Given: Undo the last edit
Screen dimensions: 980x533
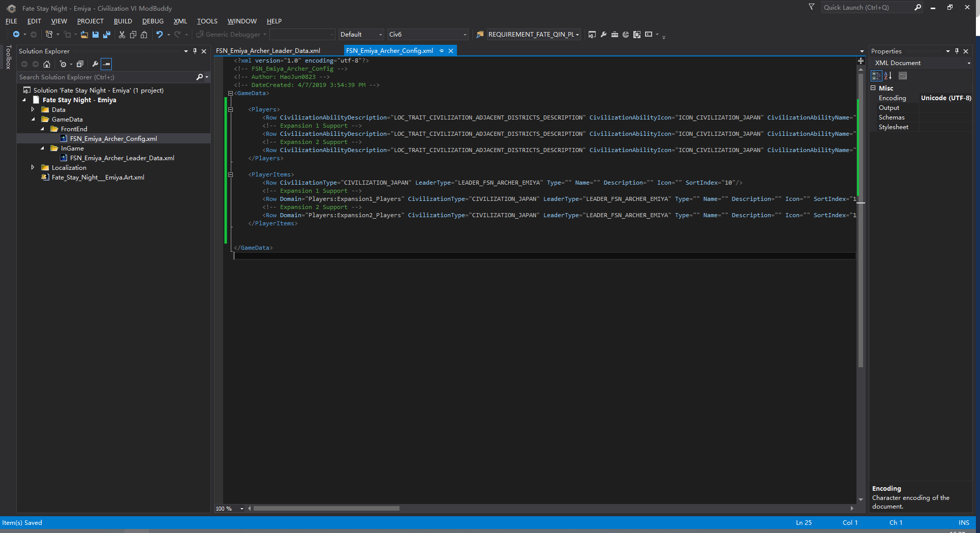Looking at the screenshot, I should pyautogui.click(x=160, y=35).
